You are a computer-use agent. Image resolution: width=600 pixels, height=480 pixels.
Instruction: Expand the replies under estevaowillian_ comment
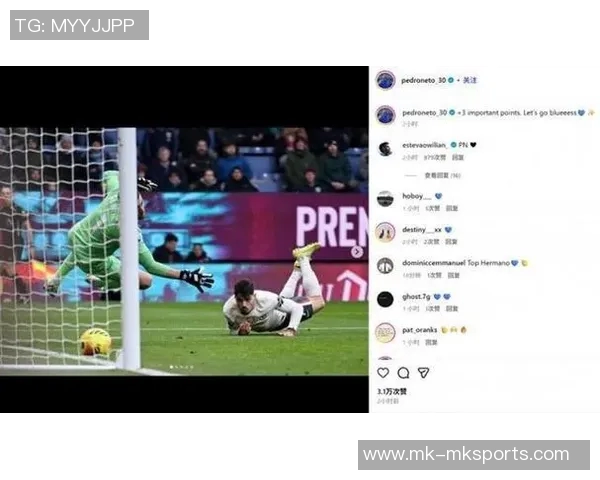coord(442,176)
